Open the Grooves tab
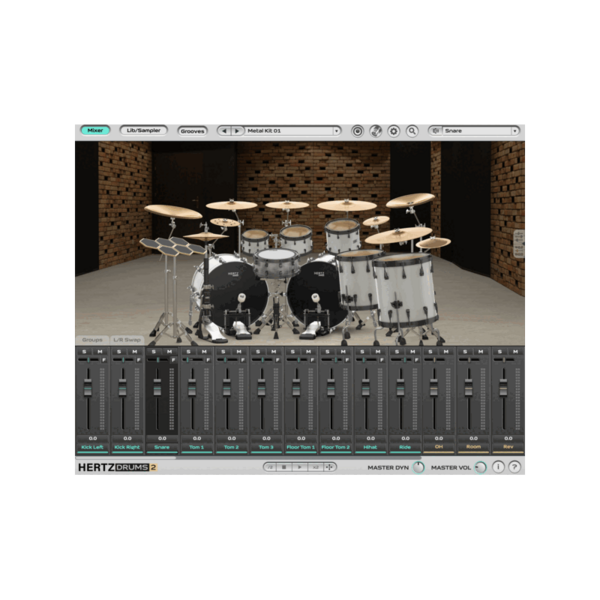 (x=192, y=131)
